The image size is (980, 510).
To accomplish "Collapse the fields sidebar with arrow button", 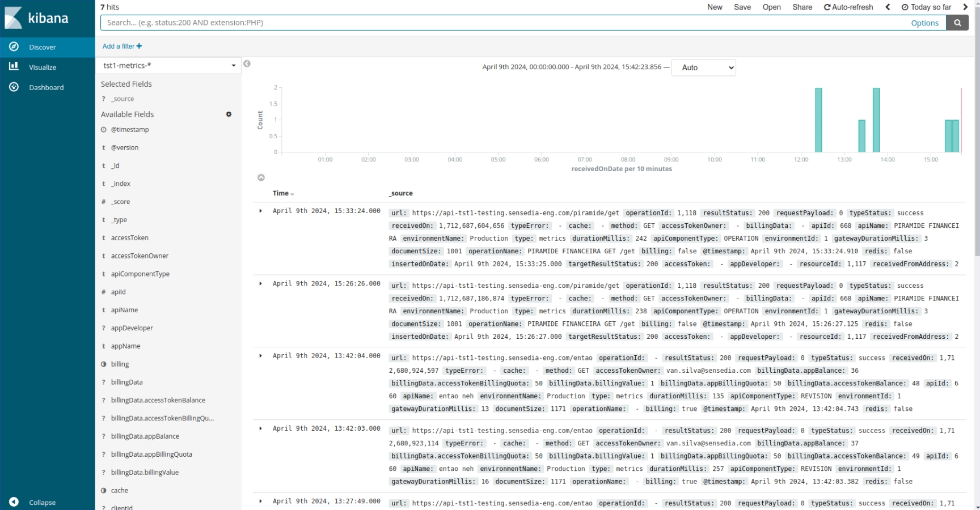I will click(x=247, y=64).
